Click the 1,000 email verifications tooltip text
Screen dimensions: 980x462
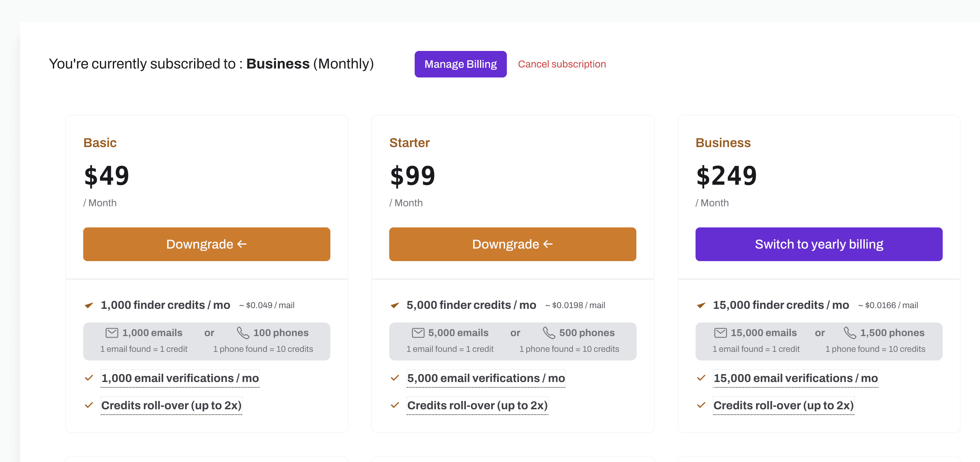(180, 378)
